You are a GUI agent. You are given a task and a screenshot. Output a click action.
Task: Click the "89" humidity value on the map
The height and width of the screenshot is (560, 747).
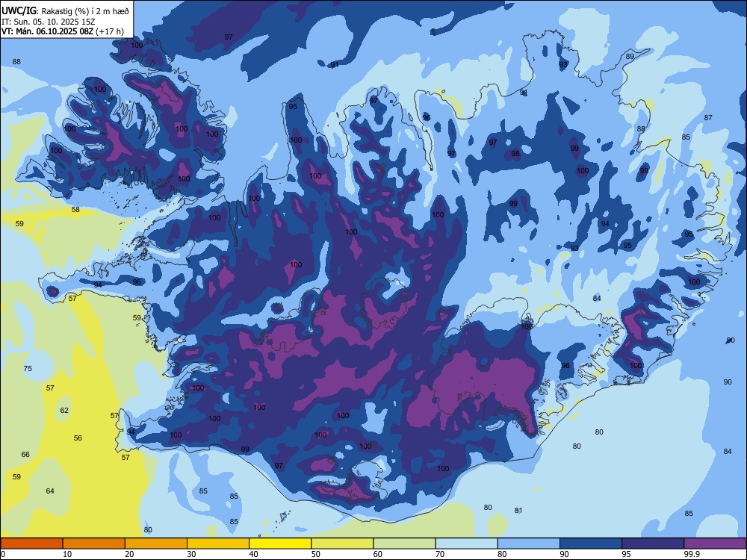click(x=630, y=57)
